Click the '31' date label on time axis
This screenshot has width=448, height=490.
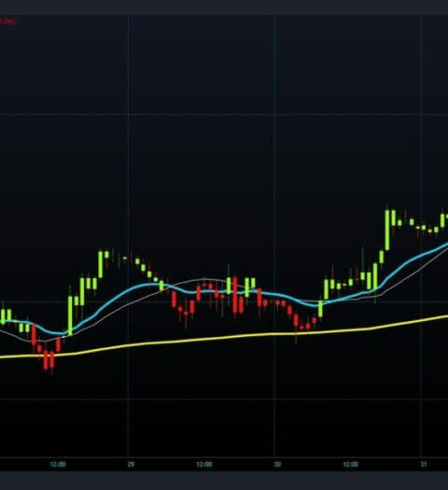424,465
